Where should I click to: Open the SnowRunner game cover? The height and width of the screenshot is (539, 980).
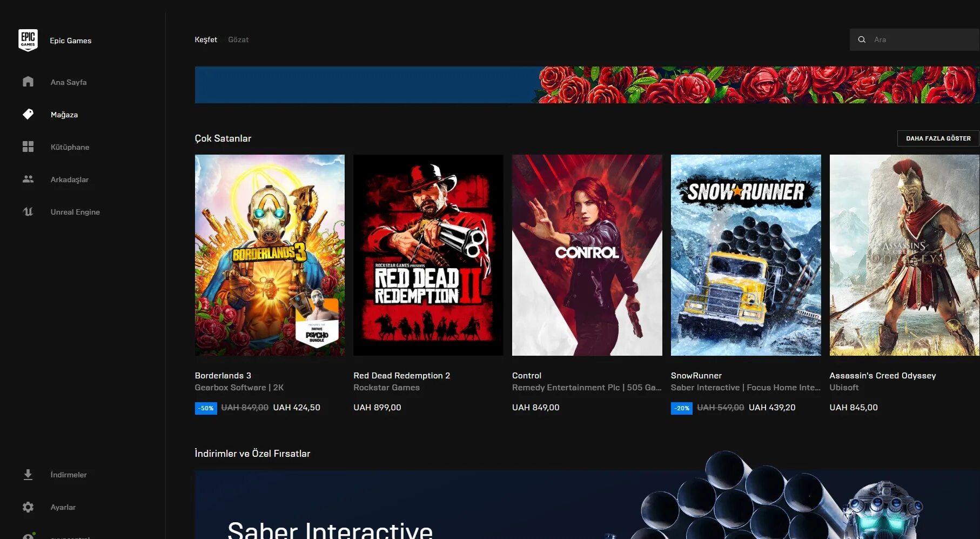746,255
